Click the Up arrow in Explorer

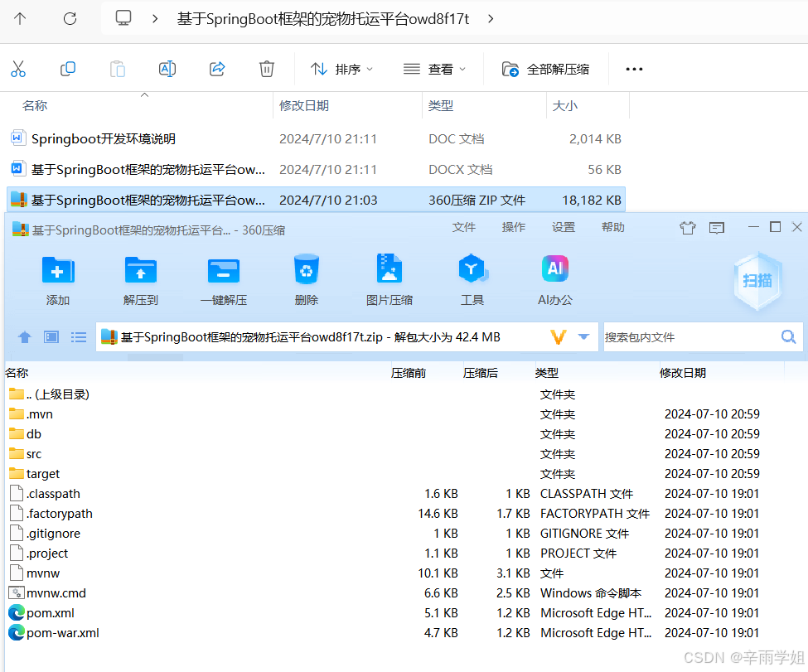(20, 19)
